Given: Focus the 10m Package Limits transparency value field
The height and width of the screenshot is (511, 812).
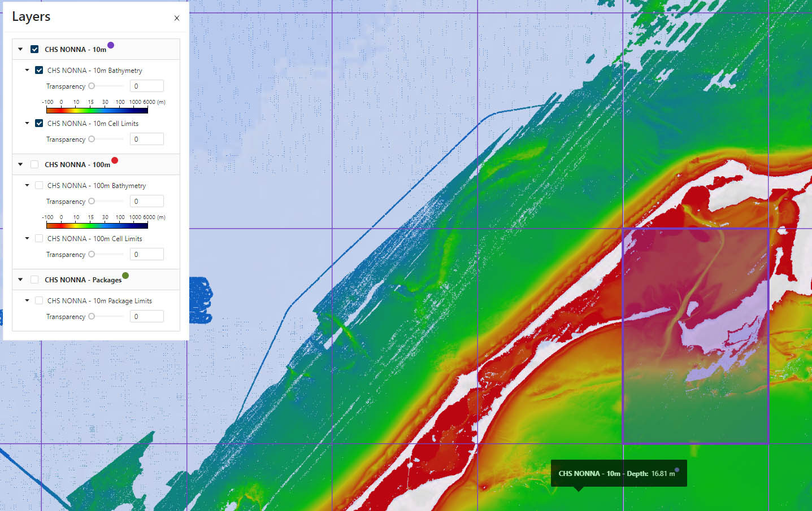Looking at the screenshot, I should [x=147, y=316].
